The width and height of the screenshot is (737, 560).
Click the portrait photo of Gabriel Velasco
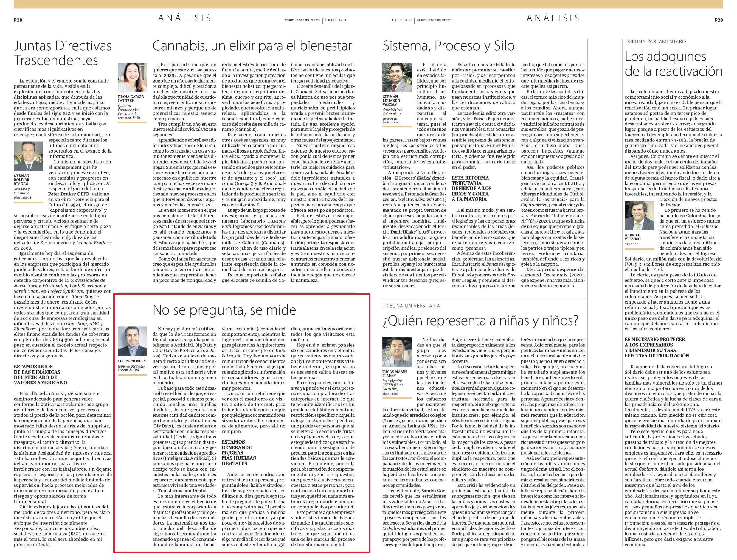tap(639, 216)
